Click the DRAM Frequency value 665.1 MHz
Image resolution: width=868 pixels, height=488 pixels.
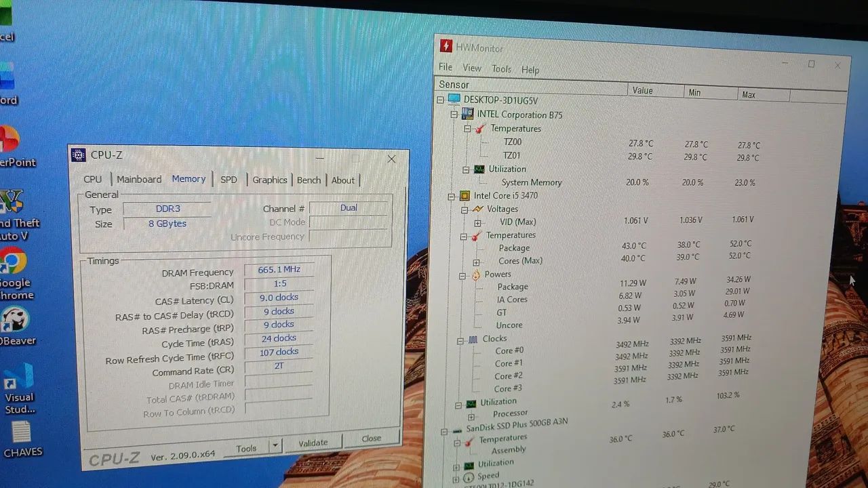click(x=279, y=269)
